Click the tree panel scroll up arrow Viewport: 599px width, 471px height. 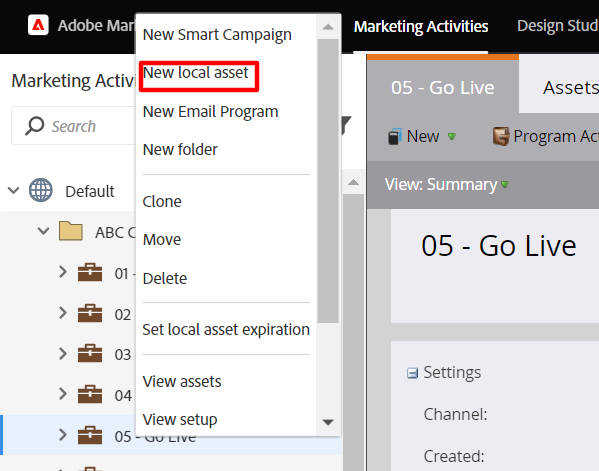click(353, 182)
